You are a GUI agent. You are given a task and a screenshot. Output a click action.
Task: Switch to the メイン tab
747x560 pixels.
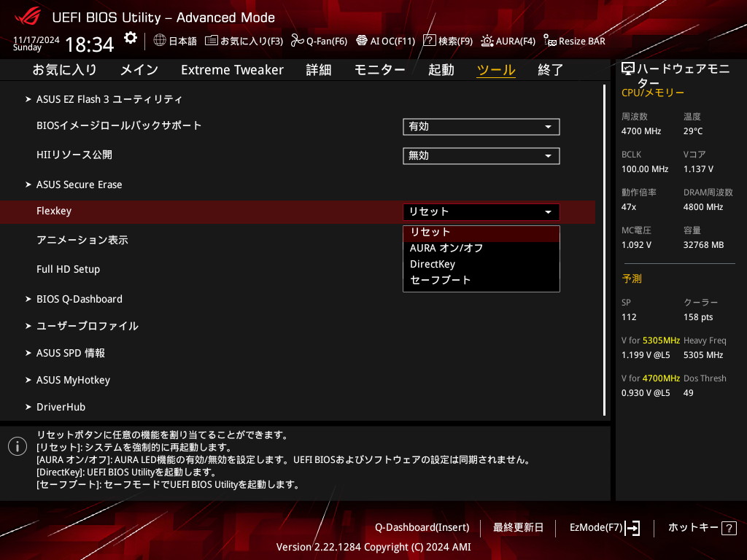coord(139,70)
